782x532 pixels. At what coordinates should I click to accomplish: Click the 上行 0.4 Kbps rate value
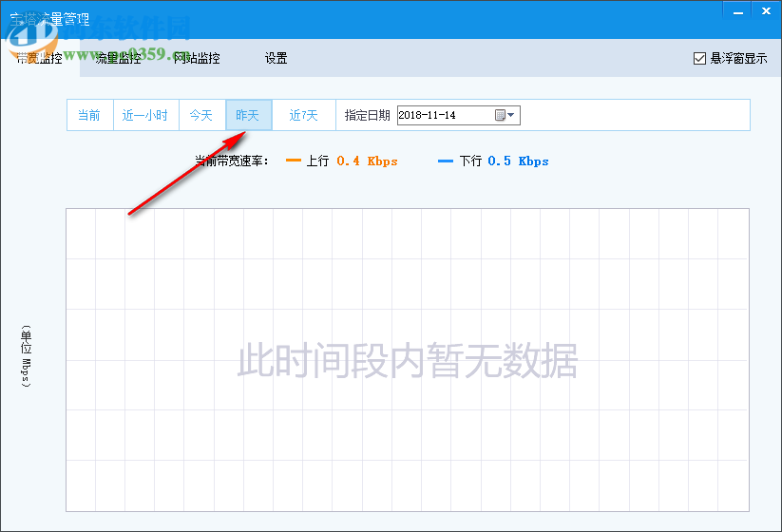tap(367, 161)
